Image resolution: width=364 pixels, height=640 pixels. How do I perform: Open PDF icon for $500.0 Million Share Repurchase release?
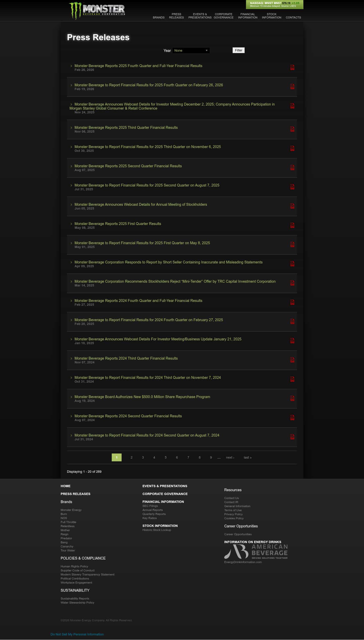coord(292,398)
